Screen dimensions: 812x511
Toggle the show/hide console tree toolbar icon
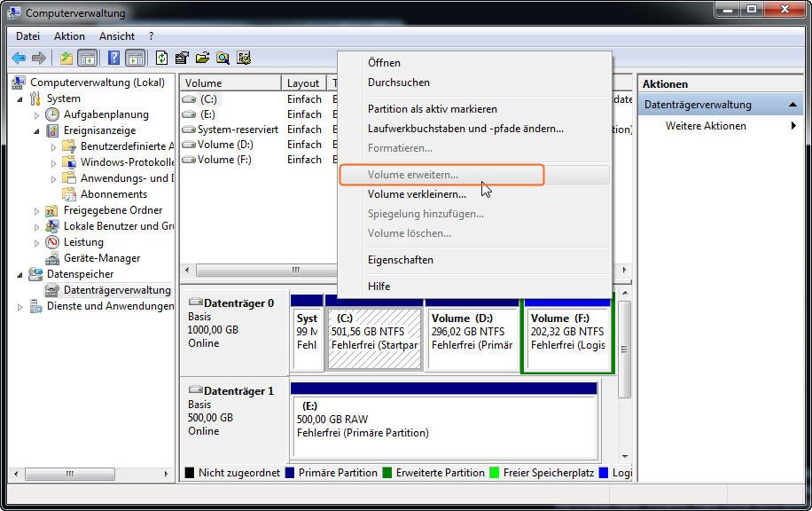point(88,58)
